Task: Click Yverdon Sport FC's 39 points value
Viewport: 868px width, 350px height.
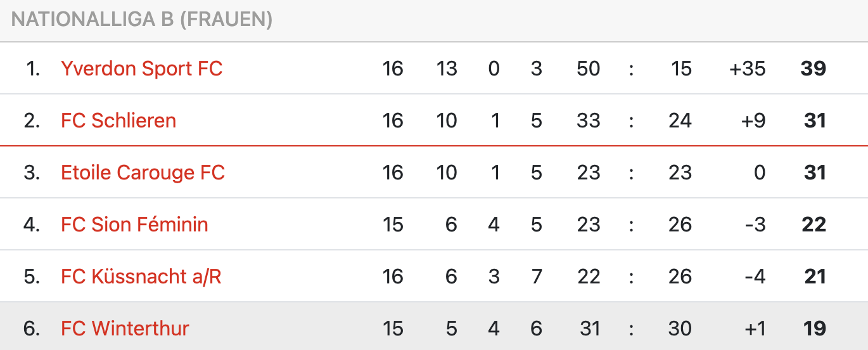Action: click(814, 68)
